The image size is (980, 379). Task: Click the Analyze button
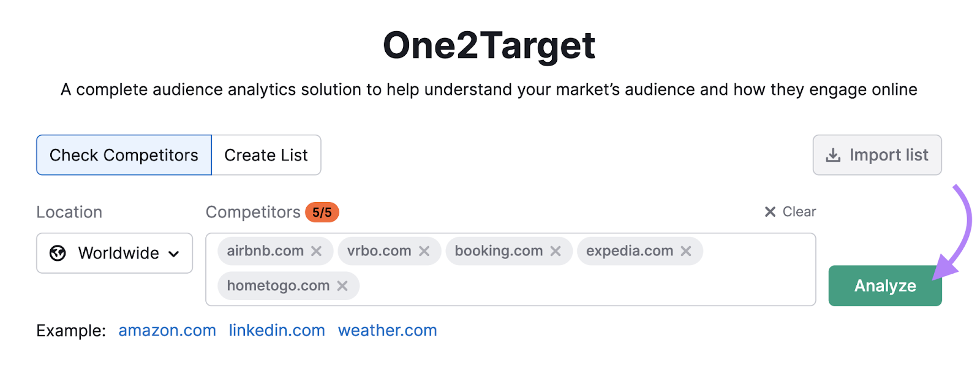pos(884,285)
